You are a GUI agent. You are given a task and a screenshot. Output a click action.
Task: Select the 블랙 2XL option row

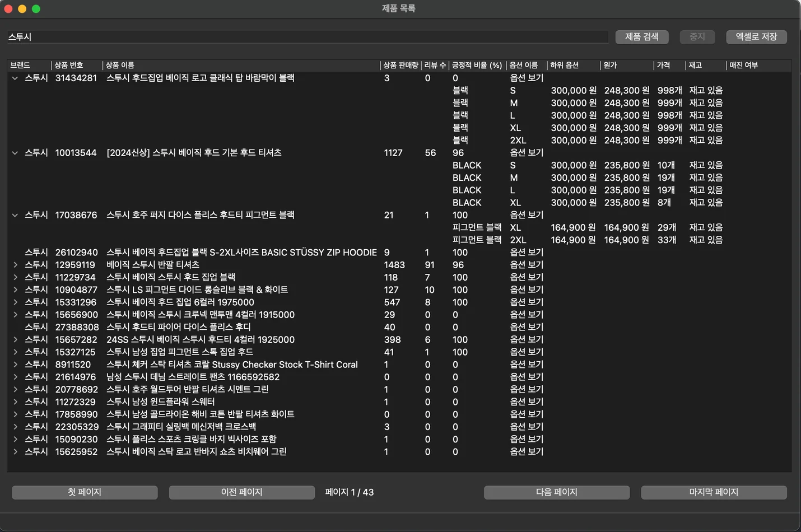[x=399, y=141]
